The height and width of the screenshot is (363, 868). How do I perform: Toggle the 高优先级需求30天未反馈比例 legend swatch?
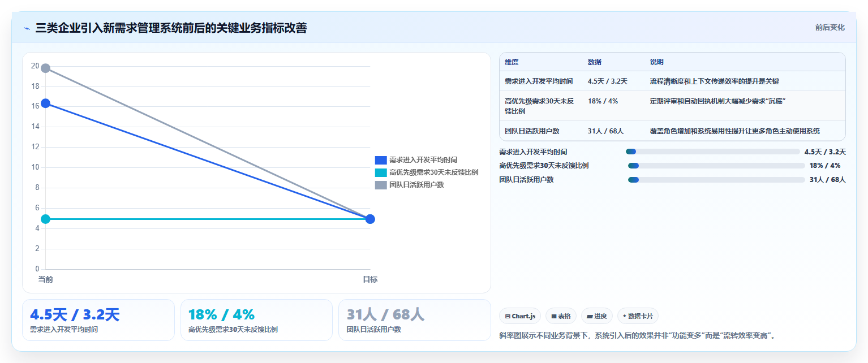click(x=381, y=172)
